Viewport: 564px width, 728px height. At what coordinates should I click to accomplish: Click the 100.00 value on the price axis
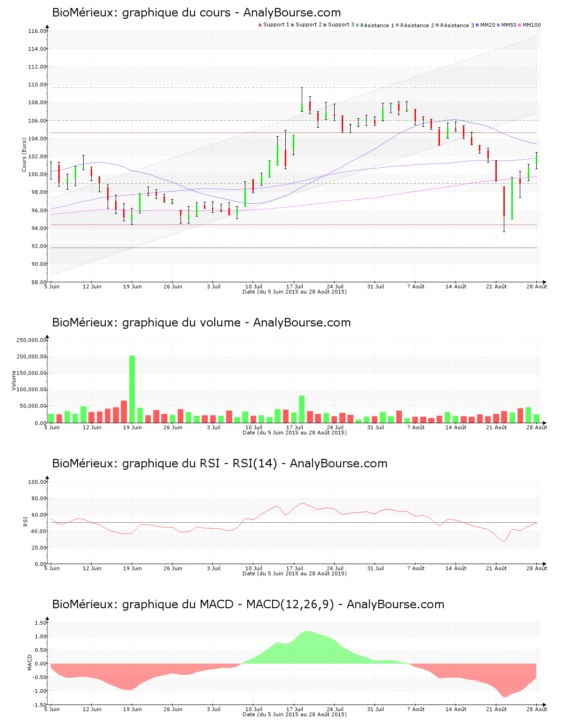click(x=37, y=175)
